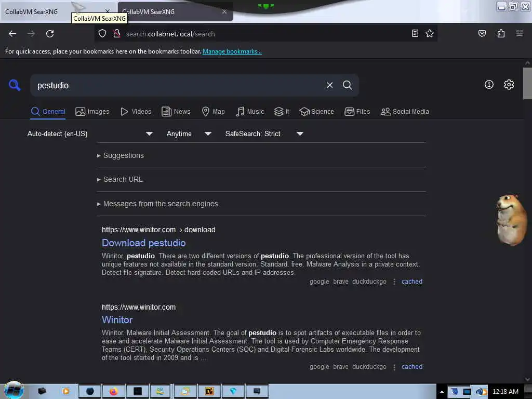This screenshot has height=399, width=532.
Task: Click Manage bookmarks link
Action: point(232,51)
